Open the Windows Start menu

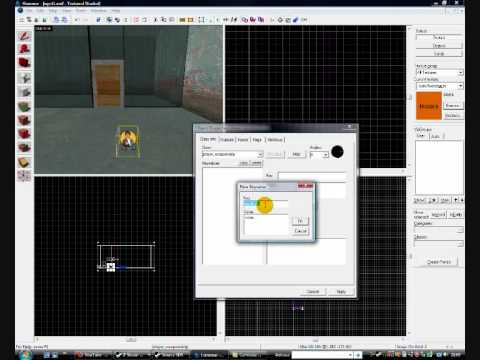pyautogui.click(x=26, y=355)
